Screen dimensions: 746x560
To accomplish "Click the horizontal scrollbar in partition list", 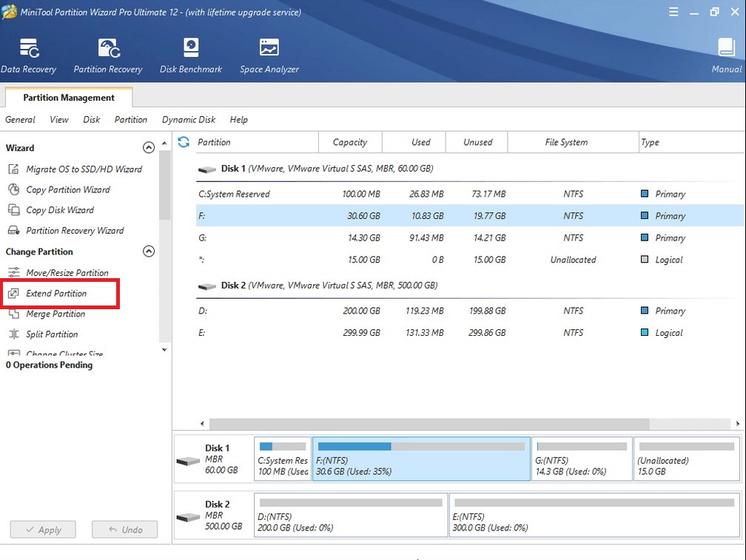I will (429, 424).
